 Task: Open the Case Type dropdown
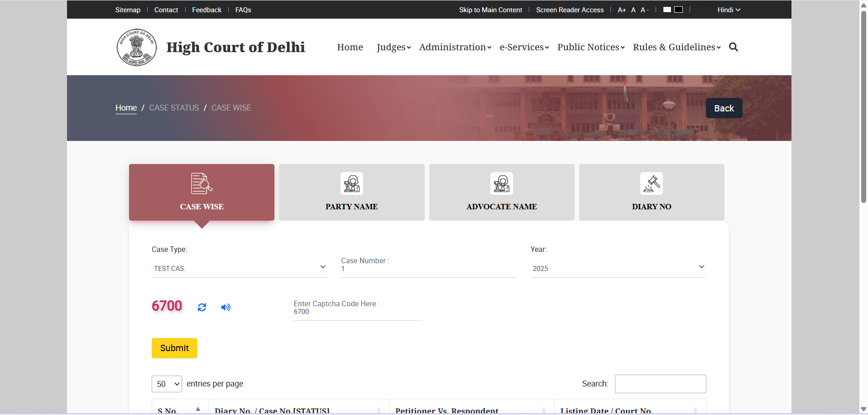pos(239,268)
